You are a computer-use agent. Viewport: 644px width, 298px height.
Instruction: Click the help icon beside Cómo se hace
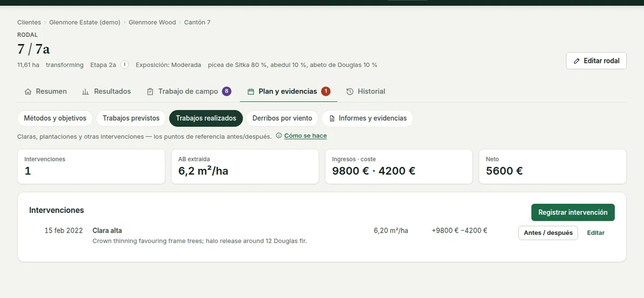pos(279,136)
